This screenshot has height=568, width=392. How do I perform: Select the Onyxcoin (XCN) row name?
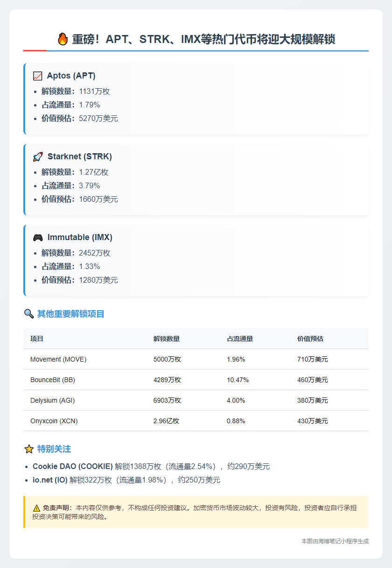point(54,421)
